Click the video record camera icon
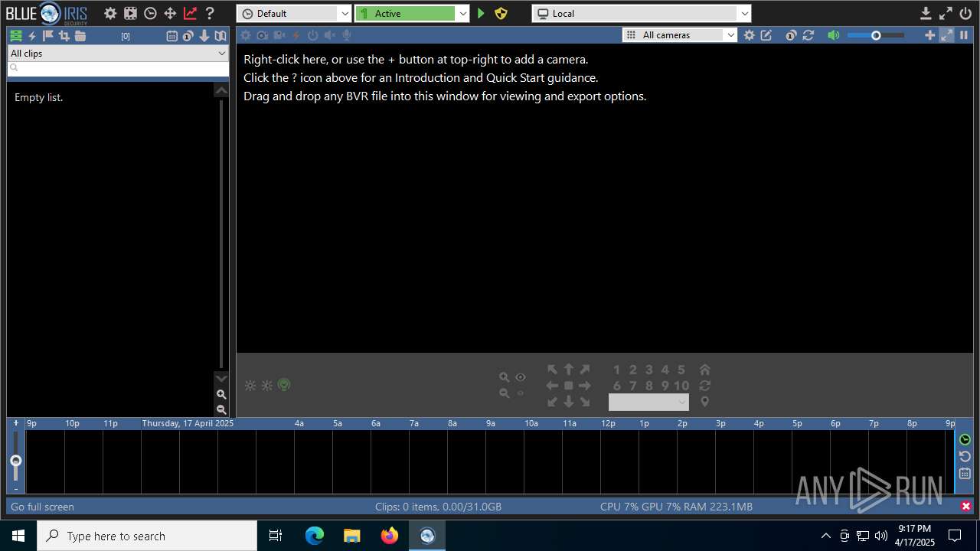980x551 pixels. click(279, 35)
